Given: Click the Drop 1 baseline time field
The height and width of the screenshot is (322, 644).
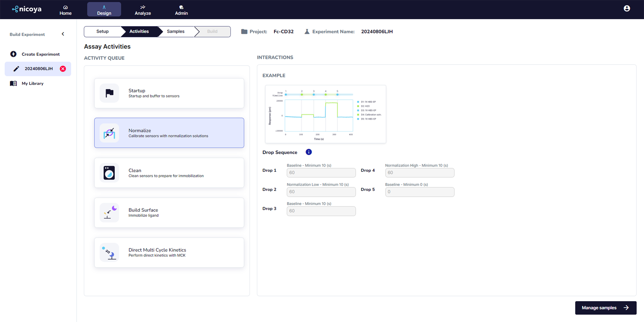Looking at the screenshot, I should 321,173.
